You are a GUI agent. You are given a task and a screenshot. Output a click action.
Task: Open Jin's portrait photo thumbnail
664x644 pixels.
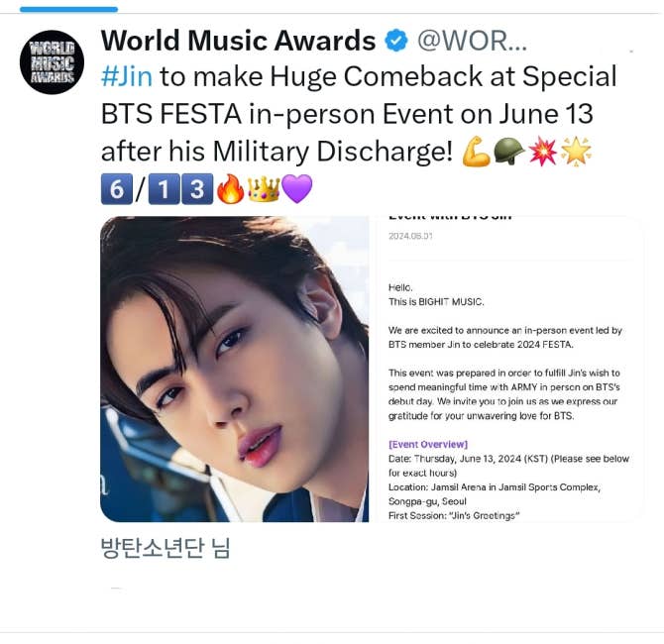pos(235,369)
